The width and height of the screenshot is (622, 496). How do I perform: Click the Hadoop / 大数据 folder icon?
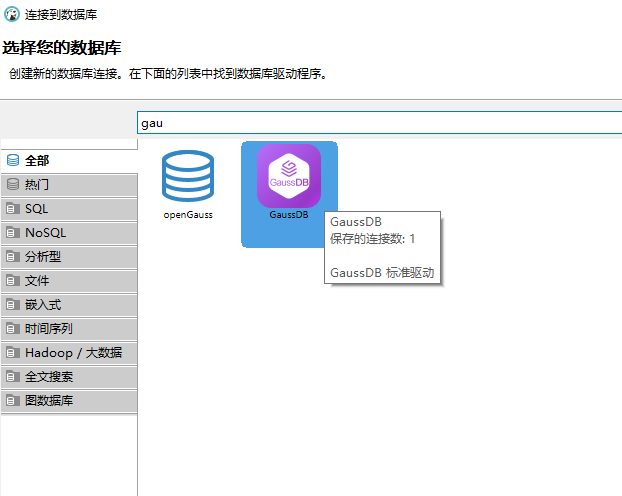[x=13, y=352]
